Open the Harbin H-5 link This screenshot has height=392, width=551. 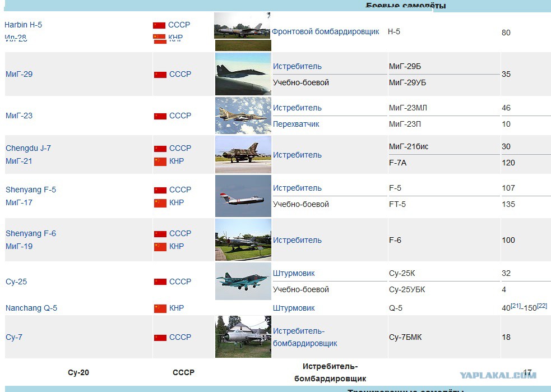tap(23, 25)
